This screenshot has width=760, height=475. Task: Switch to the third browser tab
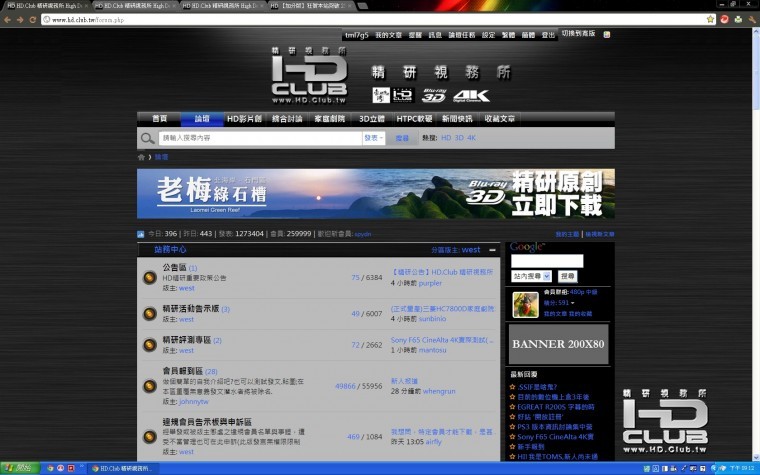pos(222,6)
